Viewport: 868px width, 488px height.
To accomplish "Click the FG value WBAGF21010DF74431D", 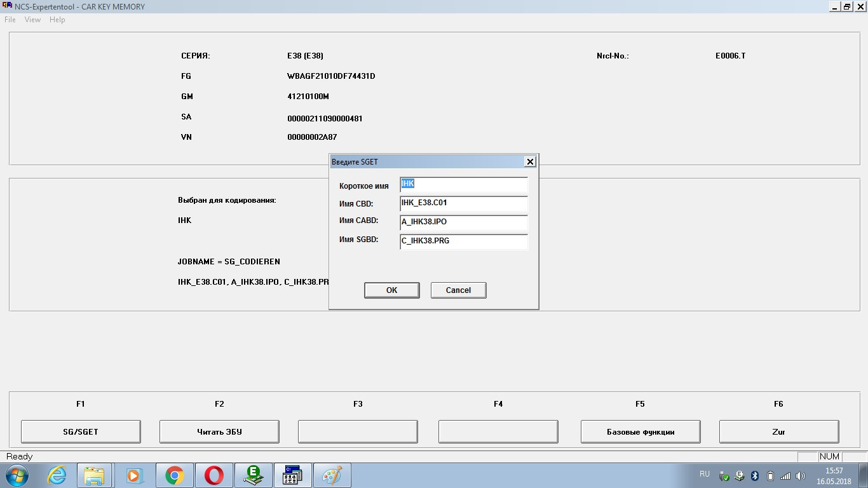I will [331, 76].
